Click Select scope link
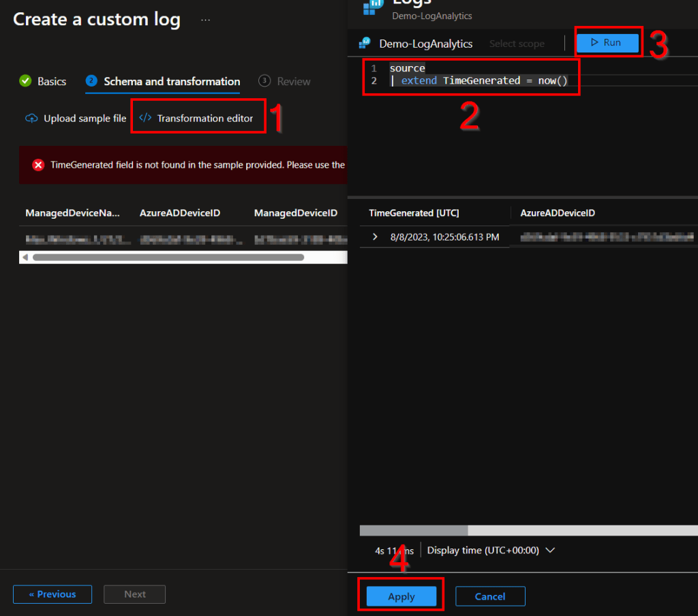 517,44
